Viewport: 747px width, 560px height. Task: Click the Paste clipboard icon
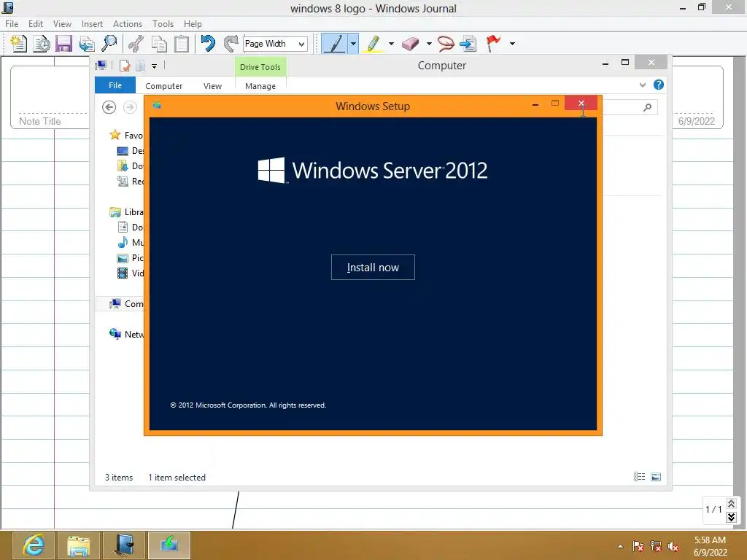pyautogui.click(x=182, y=44)
